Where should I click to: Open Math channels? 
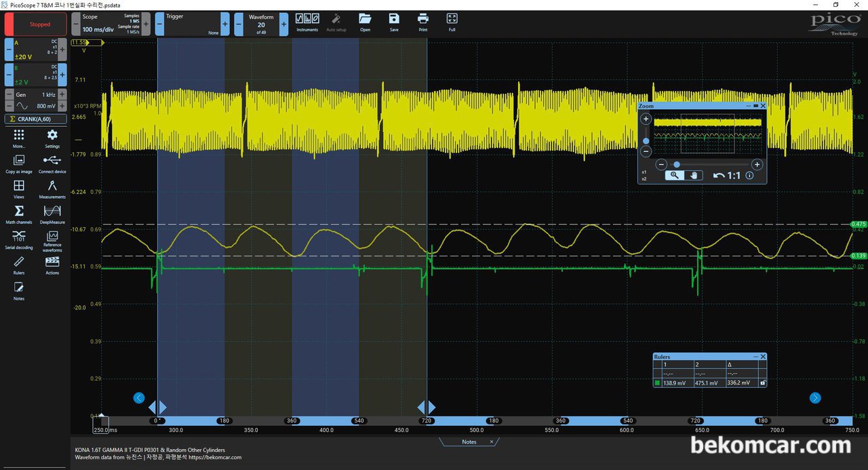19,214
